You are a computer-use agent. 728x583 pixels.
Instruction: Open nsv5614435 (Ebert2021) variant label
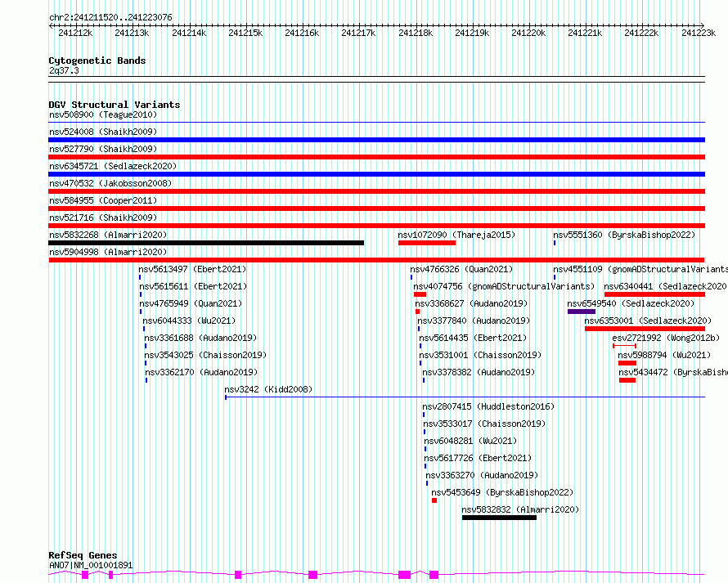pos(473,338)
